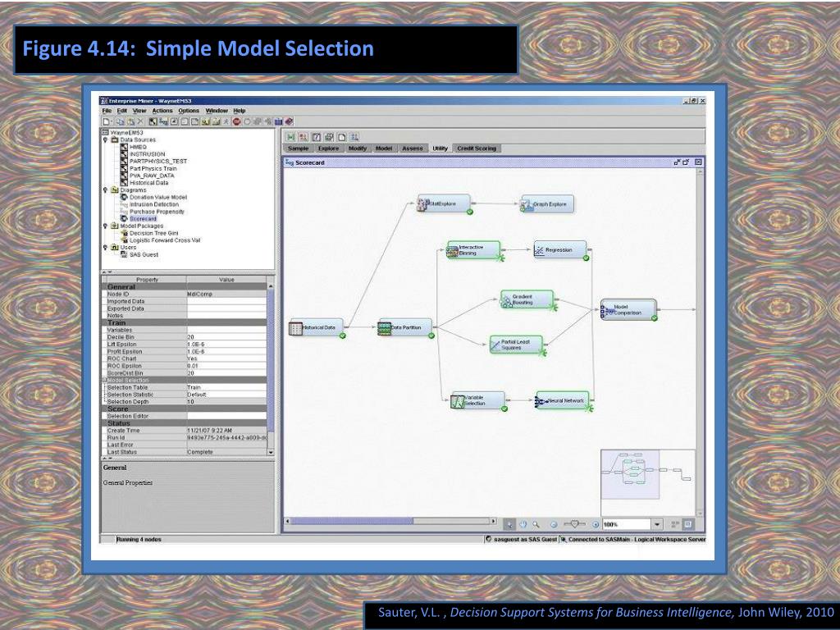Open the Edit menu
The image size is (840, 630).
coord(122,111)
